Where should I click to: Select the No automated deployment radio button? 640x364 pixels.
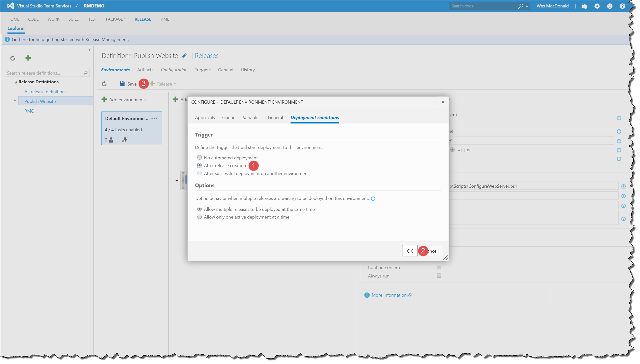199,157
